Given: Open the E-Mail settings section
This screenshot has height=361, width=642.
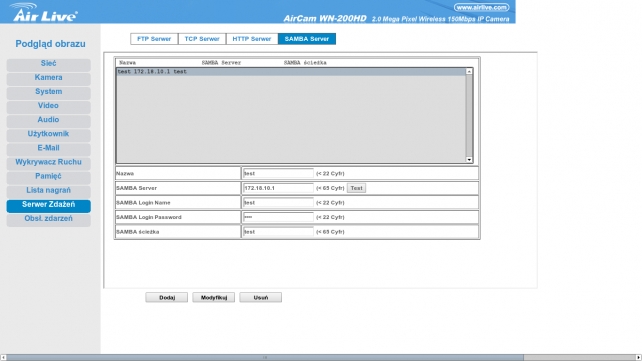Looking at the screenshot, I should coord(48,149).
